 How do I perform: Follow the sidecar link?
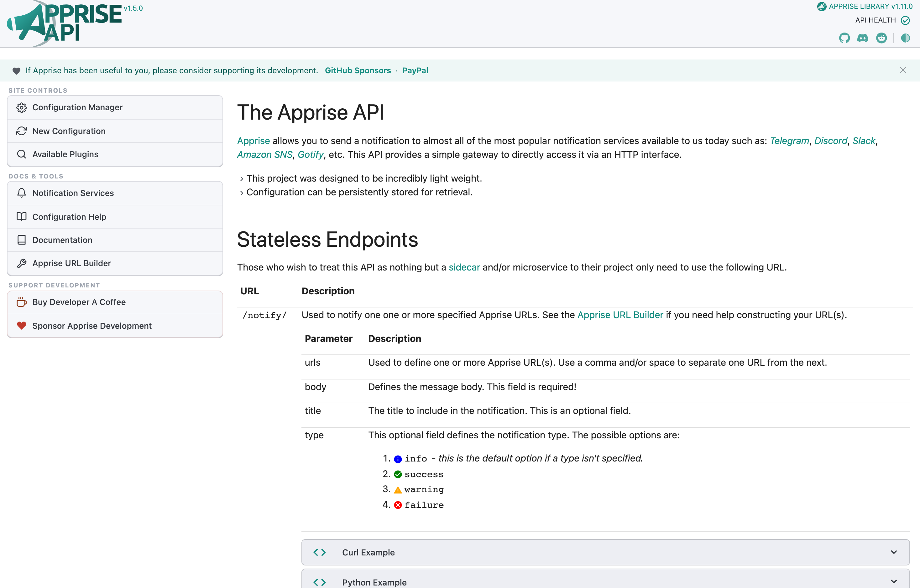click(x=464, y=267)
